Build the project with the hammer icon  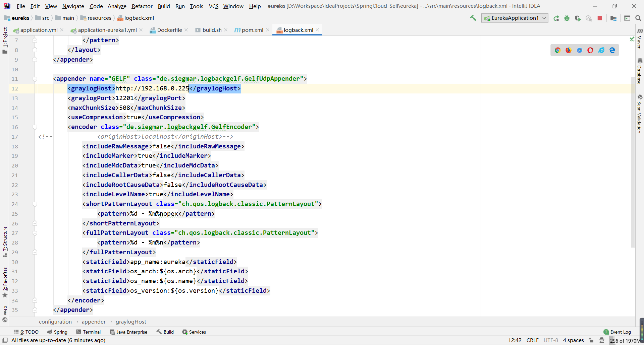473,18
